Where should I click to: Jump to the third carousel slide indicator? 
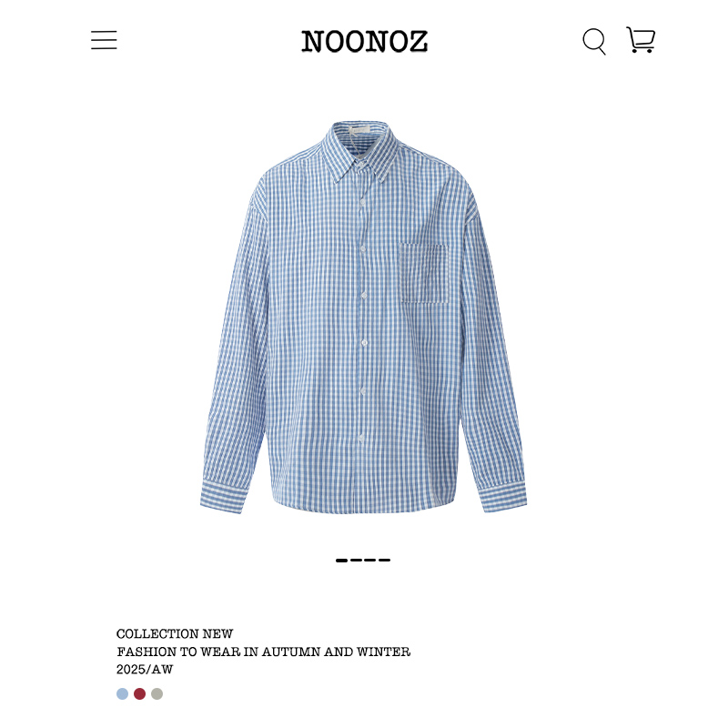coord(370,561)
